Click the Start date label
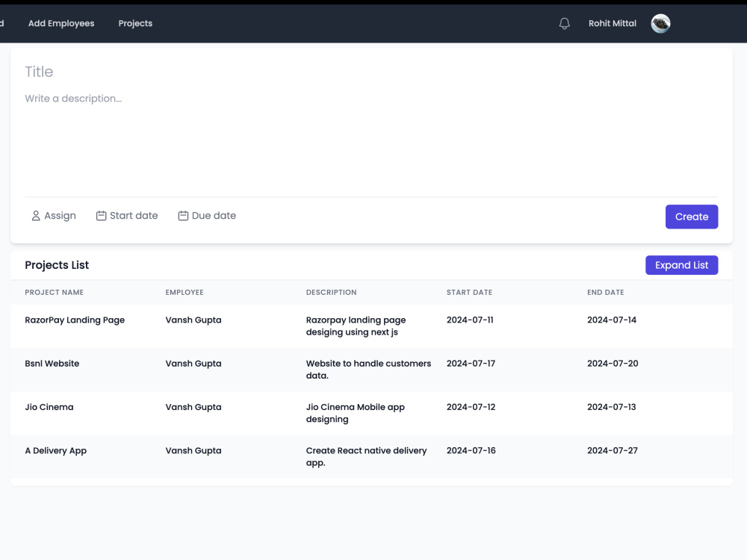 (134, 216)
